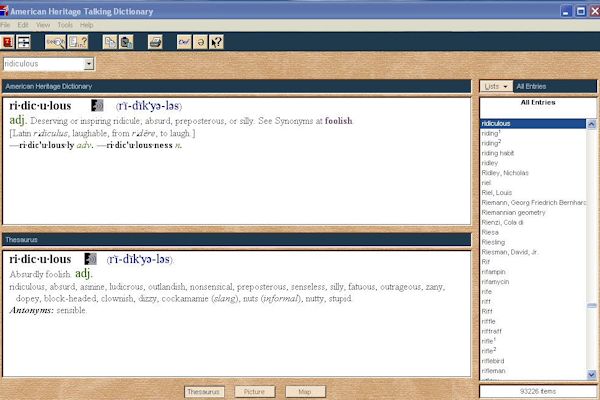Image resolution: width=600 pixels, height=400 pixels.
Task: Open the Edit menu
Action: (23, 25)
